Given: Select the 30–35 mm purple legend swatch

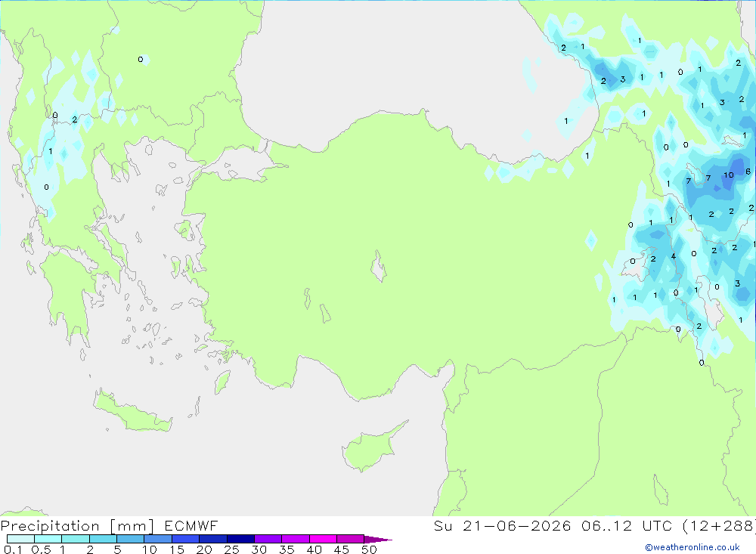Looking at the screenshot, I should tap(268, 539).
